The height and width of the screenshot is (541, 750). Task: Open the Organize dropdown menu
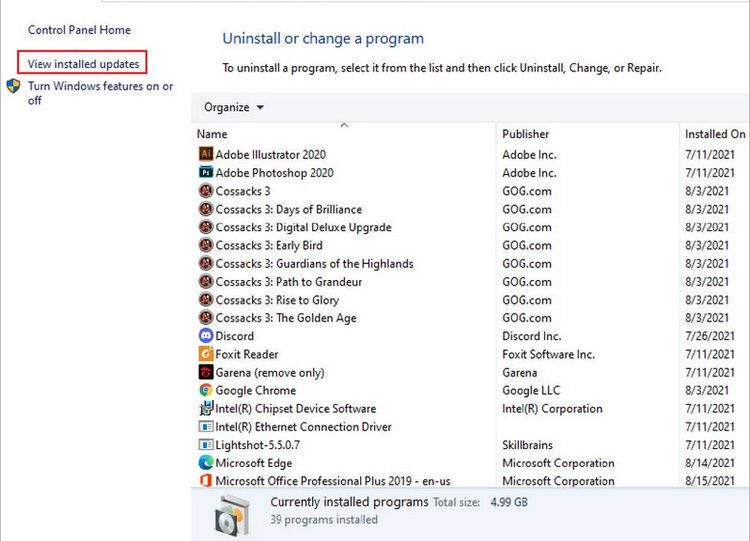[x=233, y=107]
